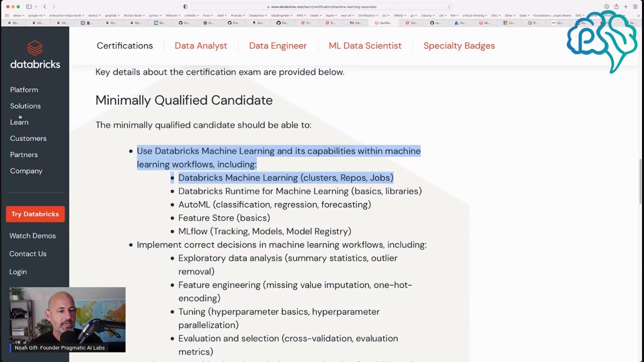
Task: Click the Safari share icon
Action: [616, 7]
